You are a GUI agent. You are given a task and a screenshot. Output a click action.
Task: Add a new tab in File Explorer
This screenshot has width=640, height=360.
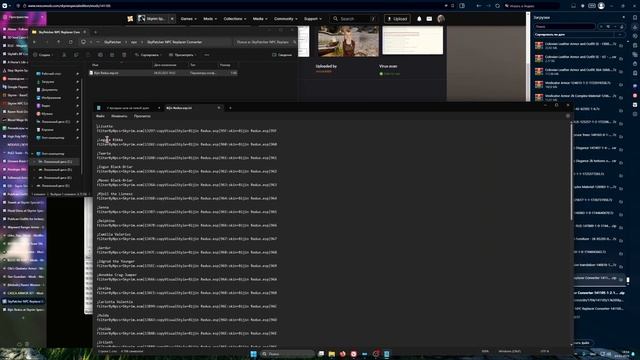coord(96,32)
